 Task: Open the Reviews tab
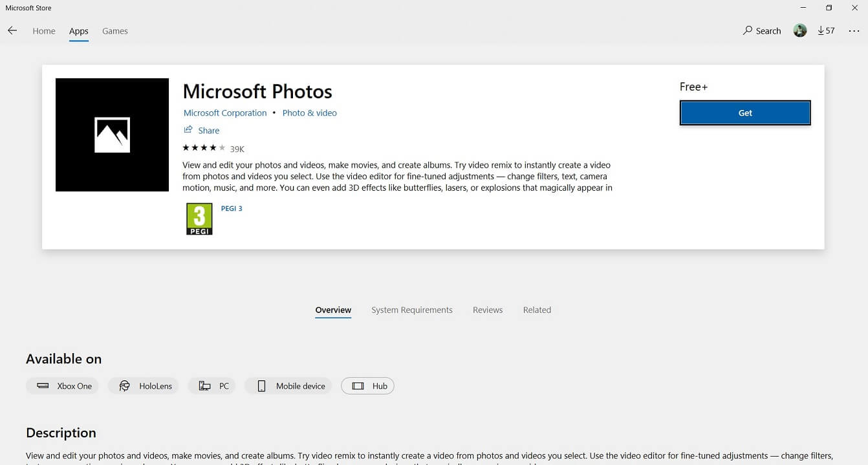click(488, 310)
